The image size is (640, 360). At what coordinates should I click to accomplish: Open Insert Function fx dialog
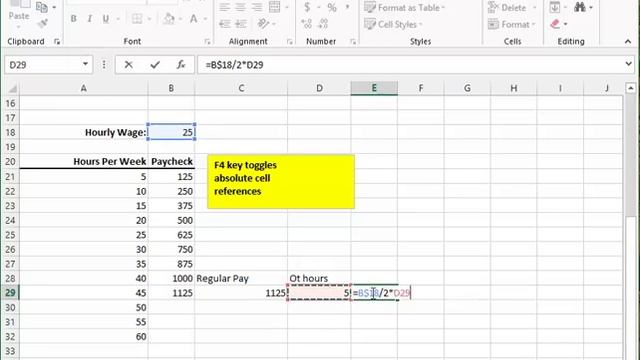click(x=181, y=64)
